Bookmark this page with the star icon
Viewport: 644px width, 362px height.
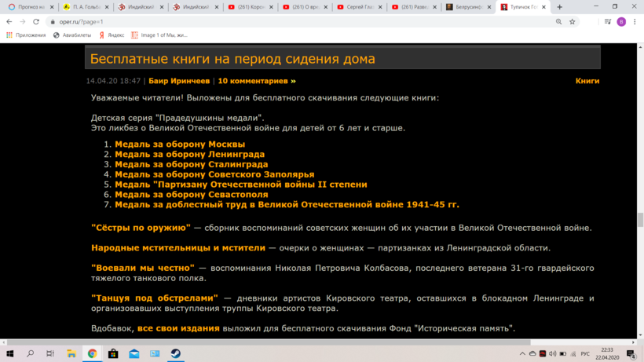(573, 22)
